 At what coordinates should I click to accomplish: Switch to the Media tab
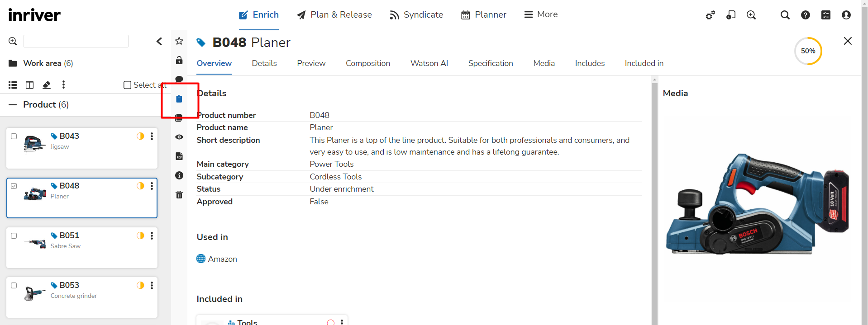click(x=544, y=63)
